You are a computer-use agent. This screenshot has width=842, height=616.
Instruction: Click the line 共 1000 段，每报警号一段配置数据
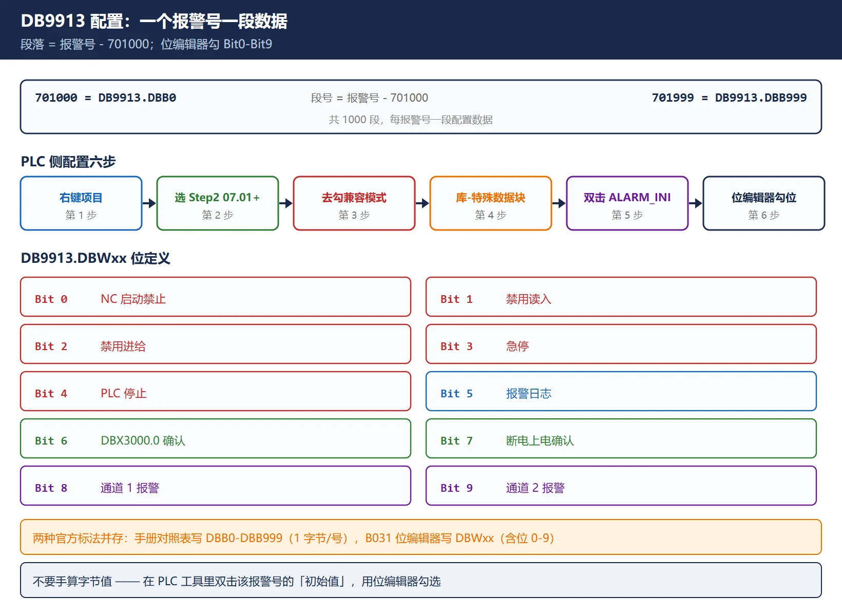click(x=411, y=120)
